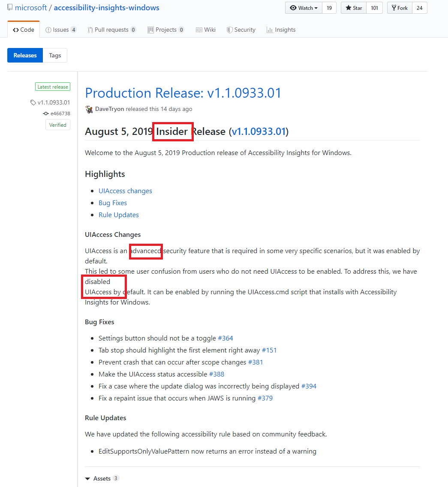Screen dimensions: 448x487
Task: Open issue #388
Action: [x=216, y=374]
